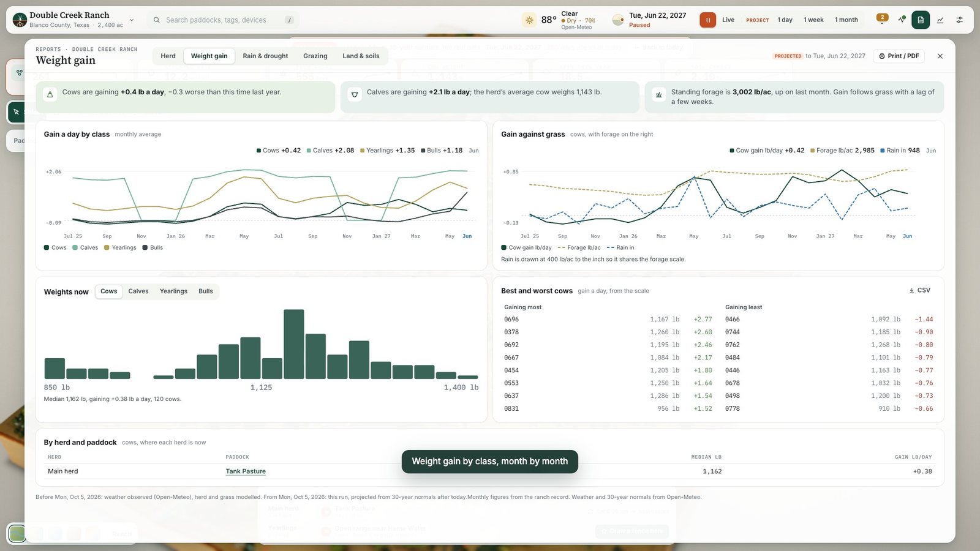The height and width of the screenshot is (551, 980).
Task: Project forward by 1 month
Action: click(846, 20)
